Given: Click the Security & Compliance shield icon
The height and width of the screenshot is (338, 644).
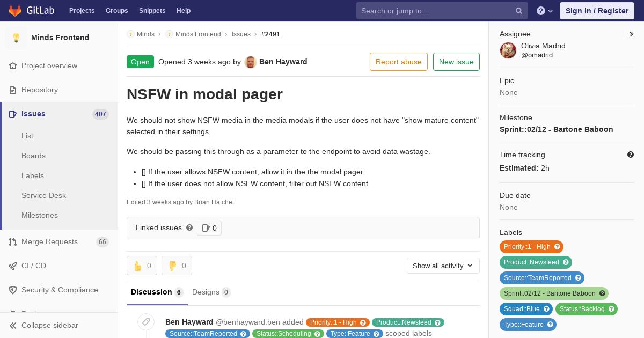Looking at the screenshot, I should point(13,290).
